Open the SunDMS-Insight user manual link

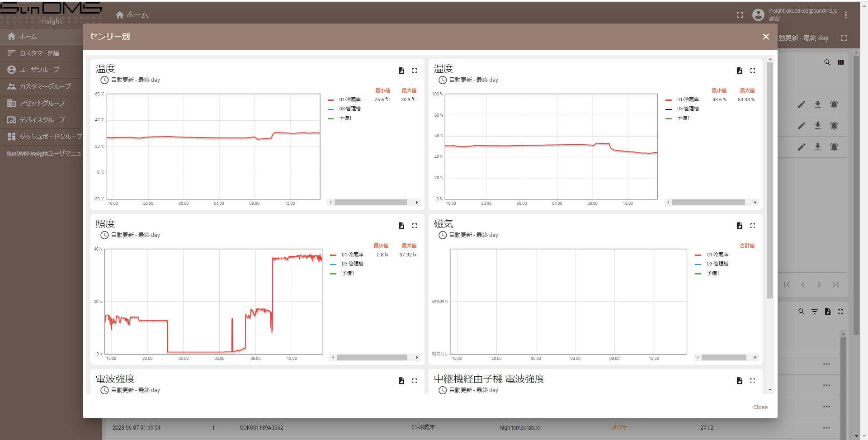click(42, 154)
